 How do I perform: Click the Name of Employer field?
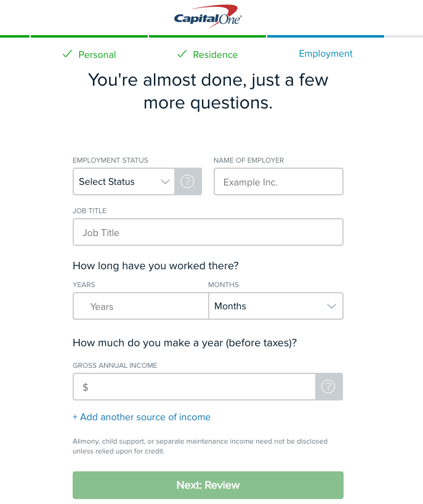click(x=278, y=181)
